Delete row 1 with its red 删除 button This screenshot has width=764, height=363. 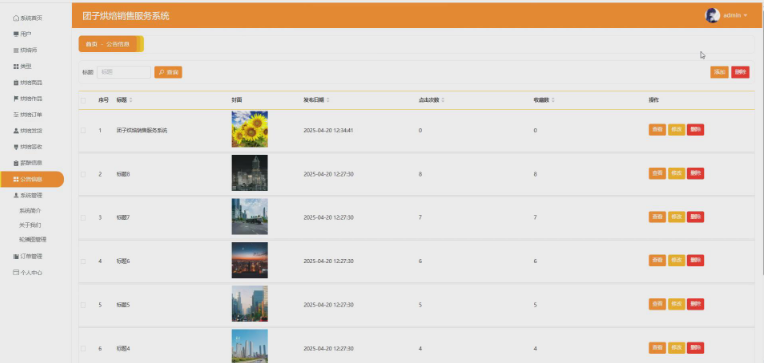695,130
